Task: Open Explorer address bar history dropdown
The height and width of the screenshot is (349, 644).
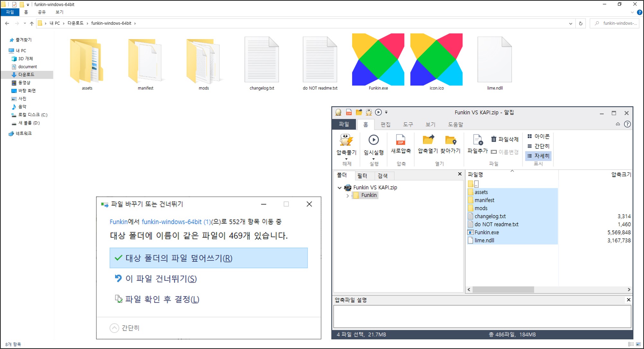Action: pyautogui.click(x=571, y=23)
